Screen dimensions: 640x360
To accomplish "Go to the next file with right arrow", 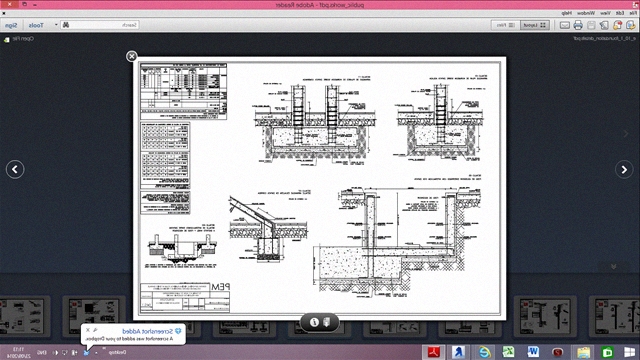I will coord(624,169).
